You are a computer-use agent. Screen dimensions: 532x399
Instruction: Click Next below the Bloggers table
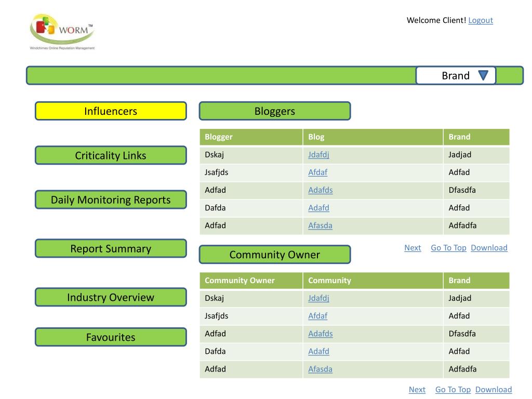(x=413, y=248)
